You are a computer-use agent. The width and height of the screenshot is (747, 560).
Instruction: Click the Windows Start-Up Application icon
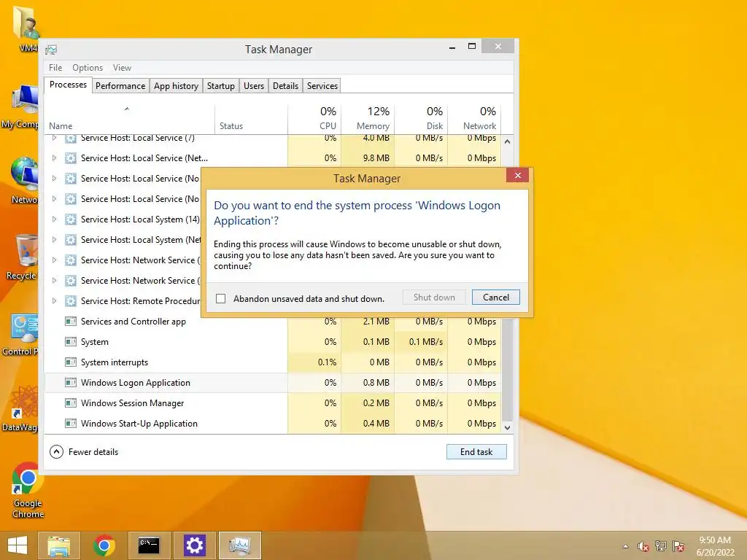click(x=71, y=424)
